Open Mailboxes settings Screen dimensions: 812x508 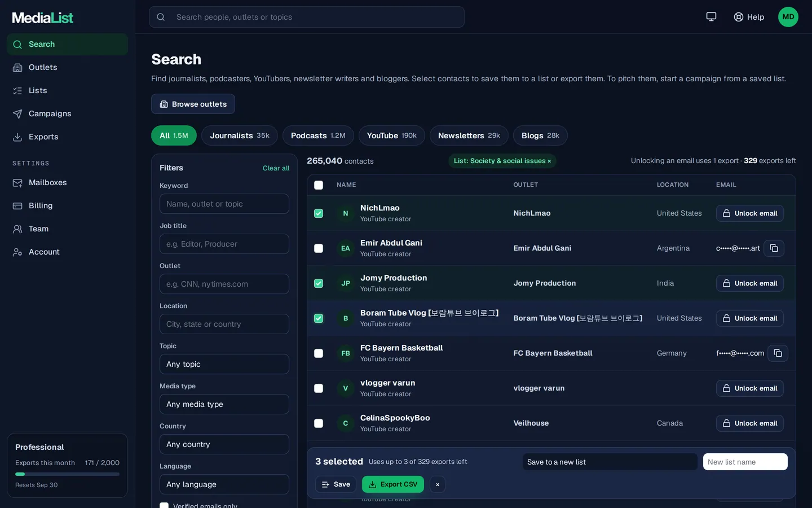tap(67, 182)
